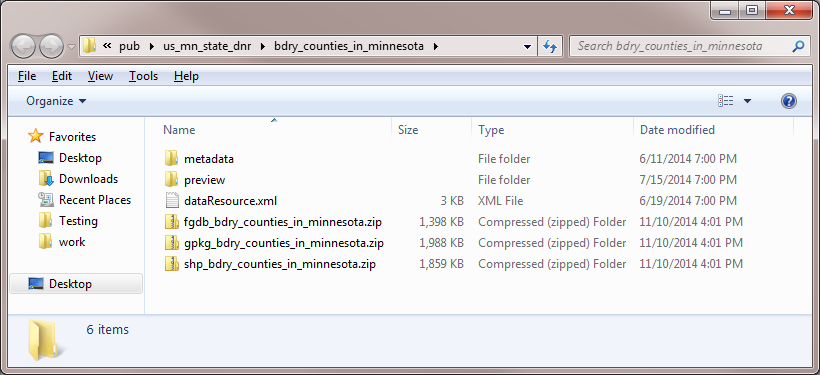Open the Help menu
The height and width of the screenshot is (375, 820).
(186, 76)
